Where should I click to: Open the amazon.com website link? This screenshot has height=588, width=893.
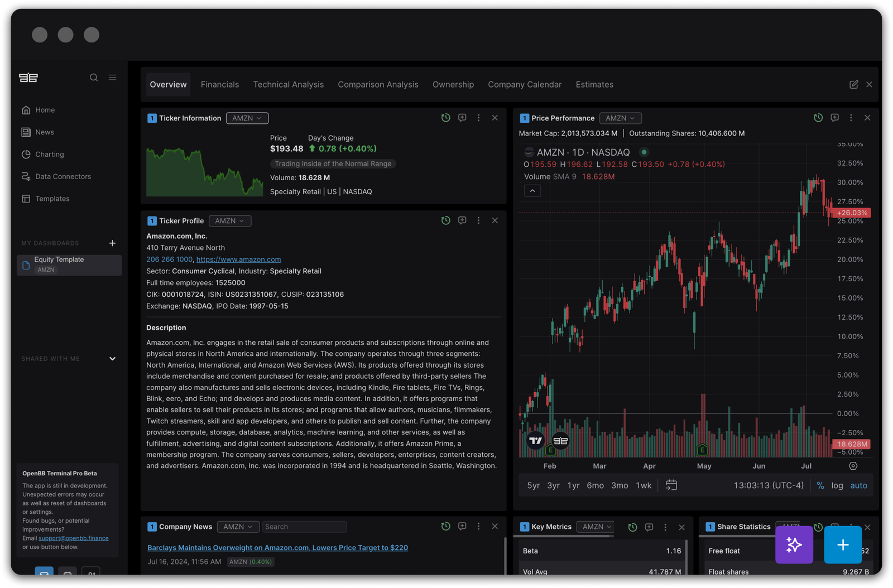pos(238,259)
